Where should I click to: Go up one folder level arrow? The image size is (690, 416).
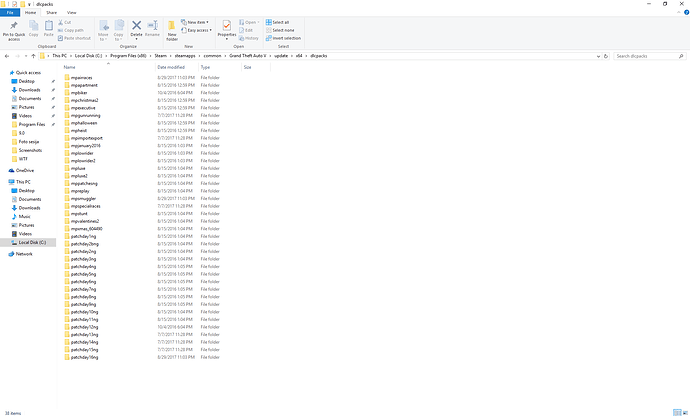click(33, 56)
